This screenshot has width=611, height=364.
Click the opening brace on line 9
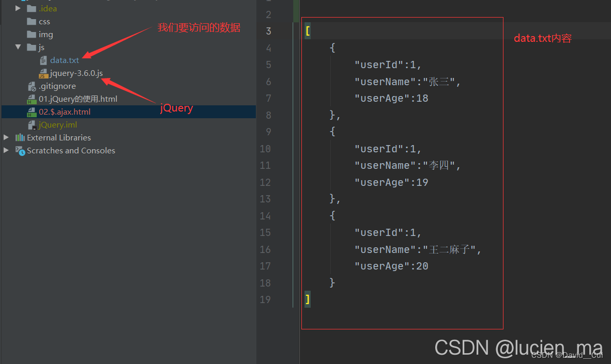pos(332,132)
